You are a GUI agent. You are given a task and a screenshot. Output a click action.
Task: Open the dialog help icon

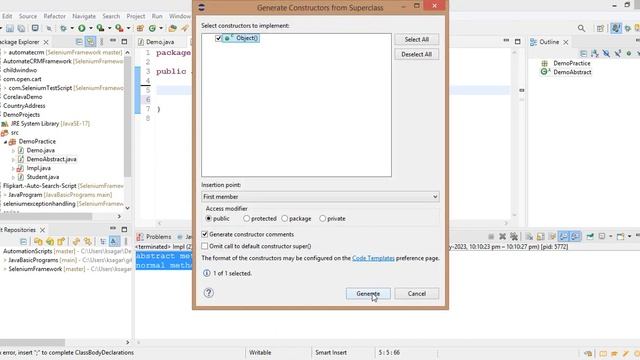coord(209,293)
